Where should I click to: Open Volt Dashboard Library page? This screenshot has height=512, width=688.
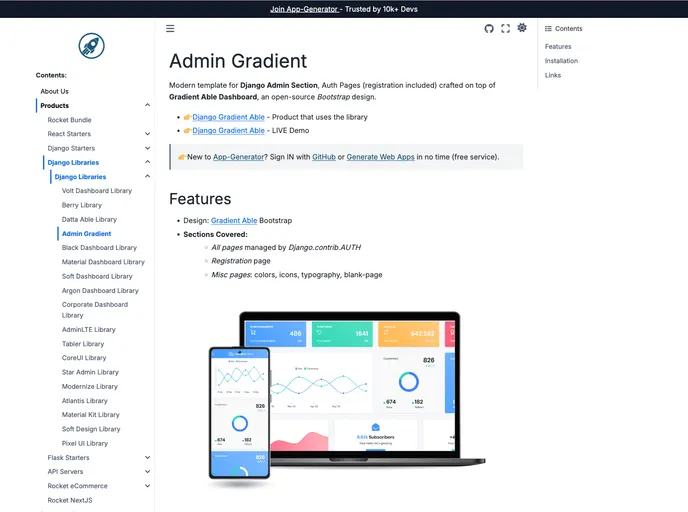point(97,191)
